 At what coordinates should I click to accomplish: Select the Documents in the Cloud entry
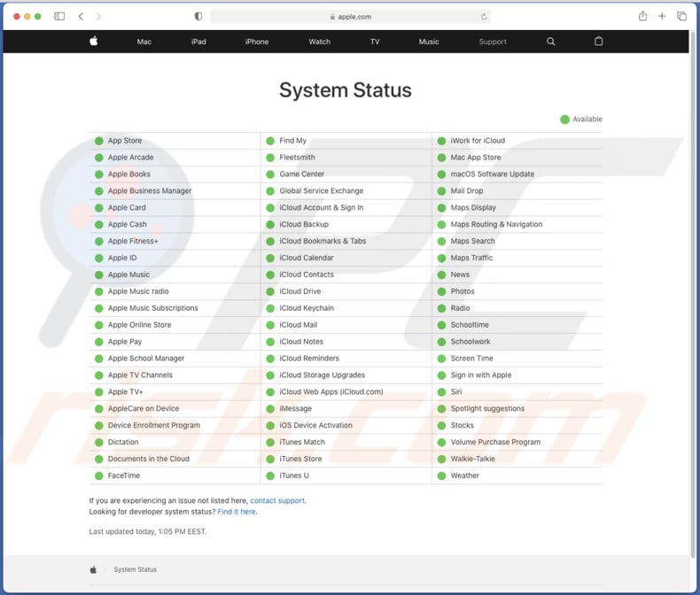149,459
